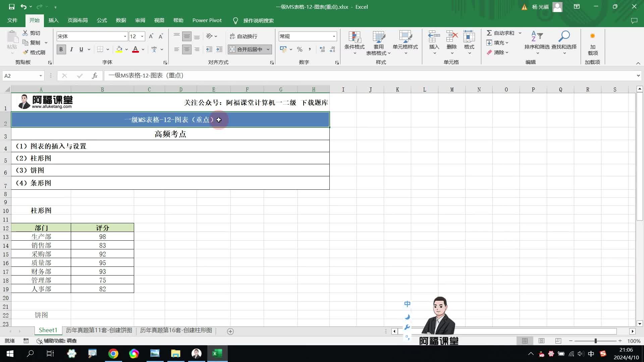Image resolution: width=644 pixels, height=362 pixels.
Task: Expand the formula bar
Action: (638, 76)
